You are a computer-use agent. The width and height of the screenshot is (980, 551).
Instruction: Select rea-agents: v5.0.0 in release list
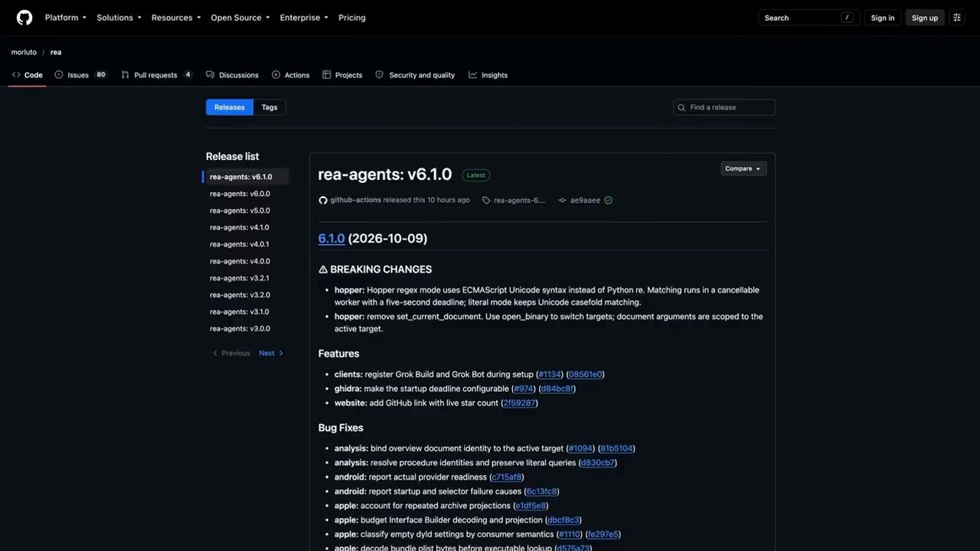point(240,210)
